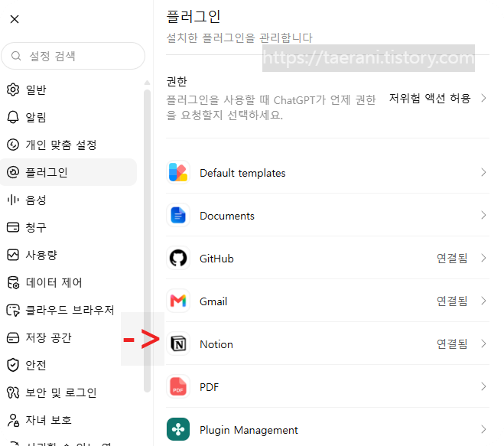Click the Notion 연결됨 status
This screenshot has height=446, width=504.
click(x=452, y=344)
